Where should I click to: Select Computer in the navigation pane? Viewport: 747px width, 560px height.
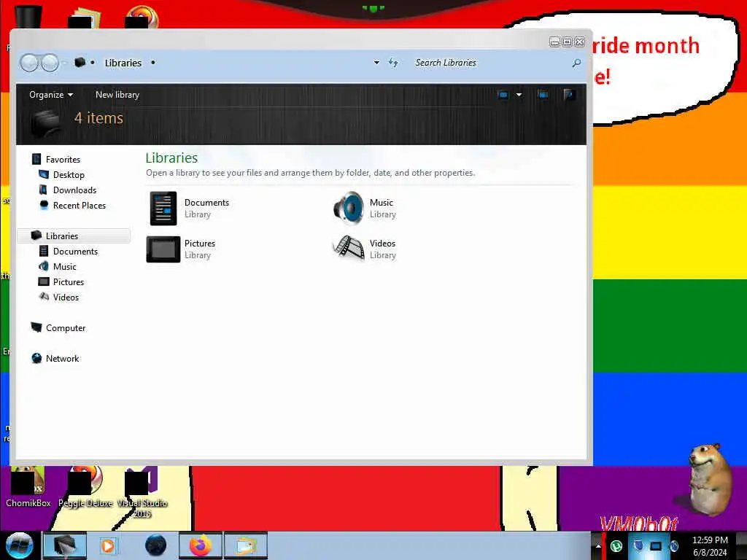[66, 328]
